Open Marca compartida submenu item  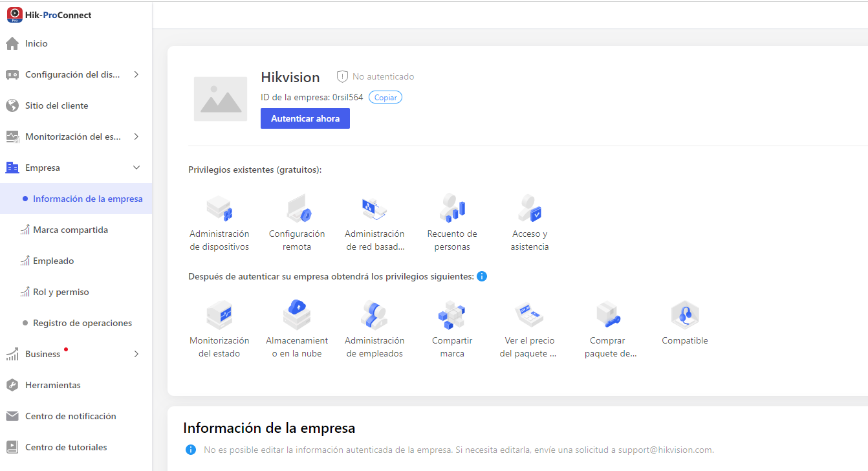click(76, 230)
